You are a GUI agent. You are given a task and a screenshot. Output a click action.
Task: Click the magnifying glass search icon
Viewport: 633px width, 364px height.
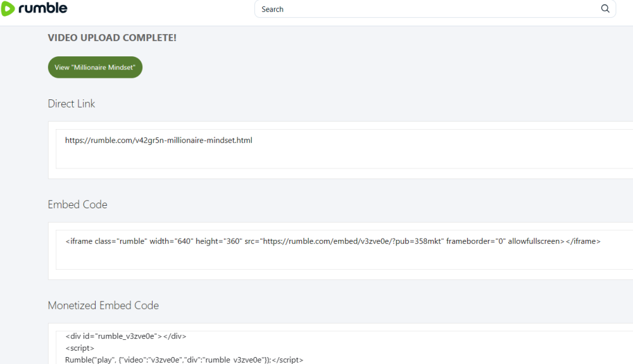click(x=605, y=9)
